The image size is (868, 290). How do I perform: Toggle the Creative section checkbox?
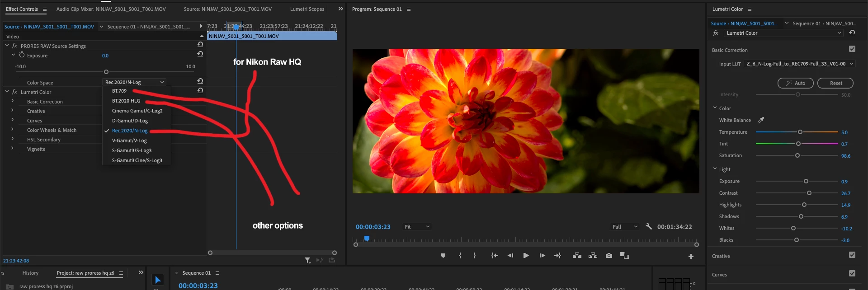tap(852, 255)
